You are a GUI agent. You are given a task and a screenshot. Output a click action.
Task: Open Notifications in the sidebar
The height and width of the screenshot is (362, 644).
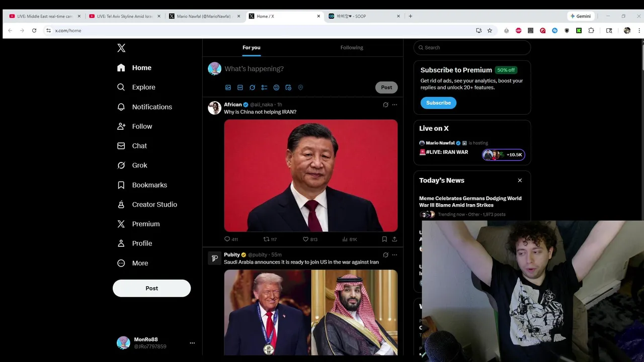tap(144, 107)
